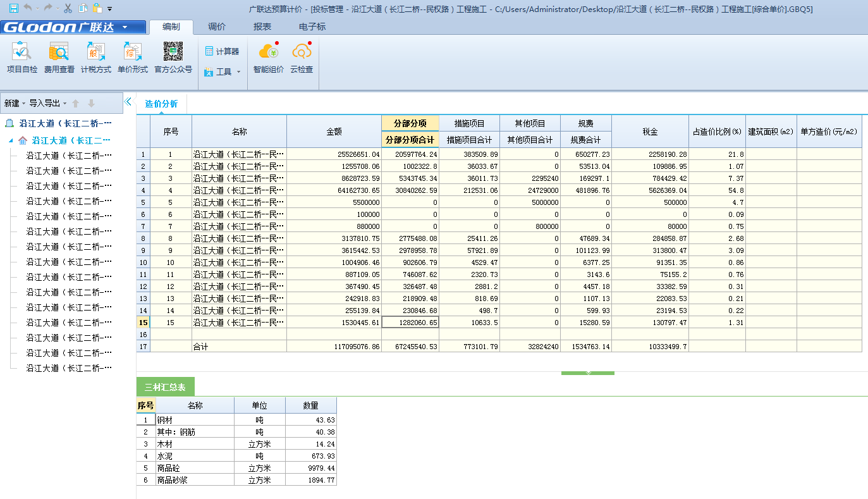The height and width of the screenshot is (499, 868).
Task: Click the 其他项目 column header
Action: 530,123
